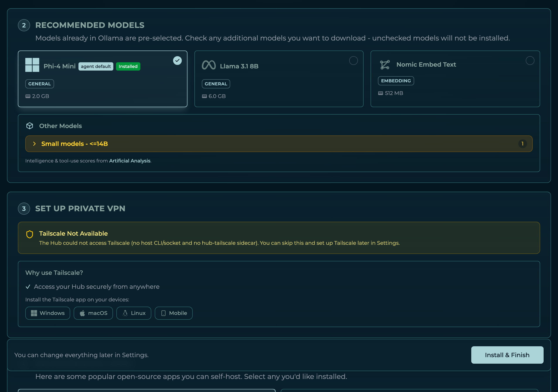Click the 'Nomic Embed Text' model name
558x392 pixels.
(x=426, y=64)
